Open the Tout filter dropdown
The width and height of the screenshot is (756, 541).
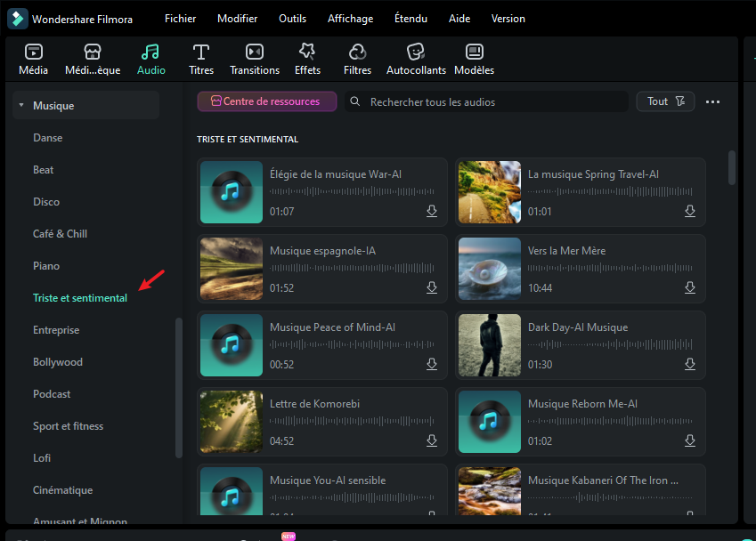(x=665, y=101)
